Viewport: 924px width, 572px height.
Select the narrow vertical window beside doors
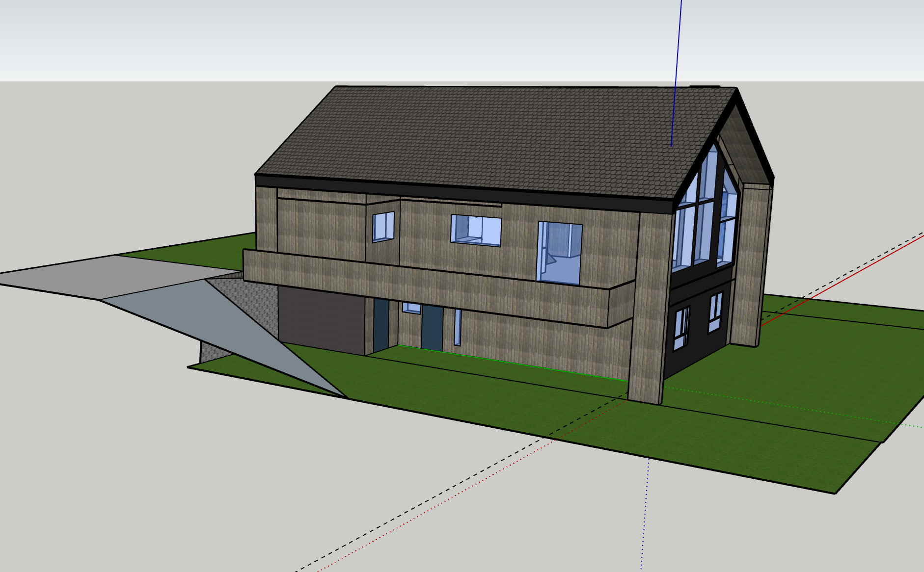pos(458,327)
